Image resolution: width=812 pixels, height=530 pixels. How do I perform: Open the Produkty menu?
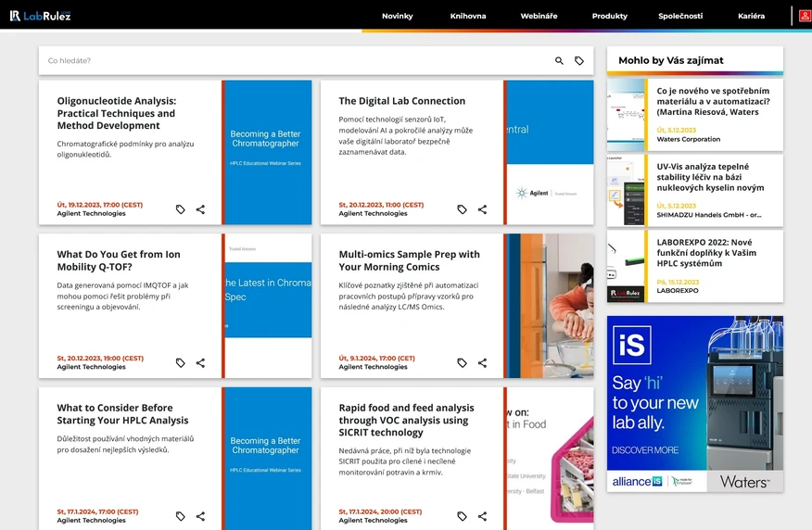[x=610, y=16]
